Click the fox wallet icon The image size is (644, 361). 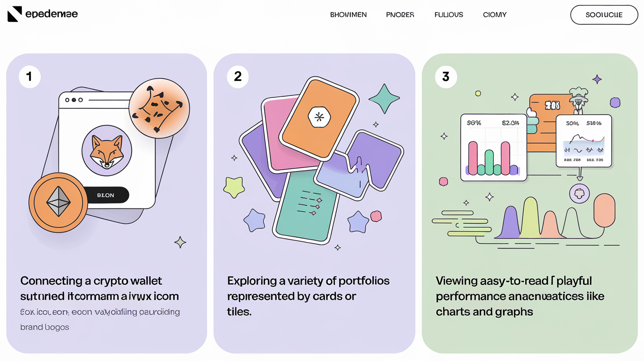pyautogui.click(x=107, y=150)
